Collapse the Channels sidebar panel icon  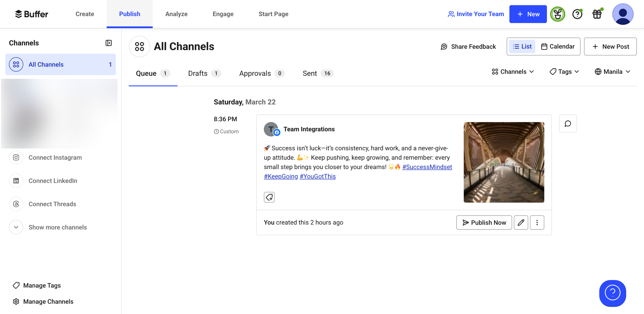(108, 43)
